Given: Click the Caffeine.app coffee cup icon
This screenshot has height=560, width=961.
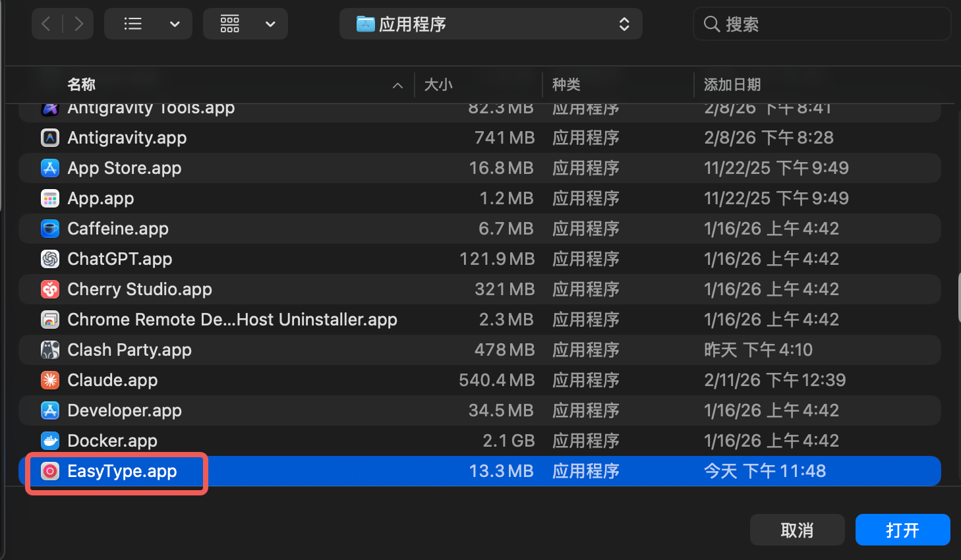Looking at the screenshot, I should (50, 229).
